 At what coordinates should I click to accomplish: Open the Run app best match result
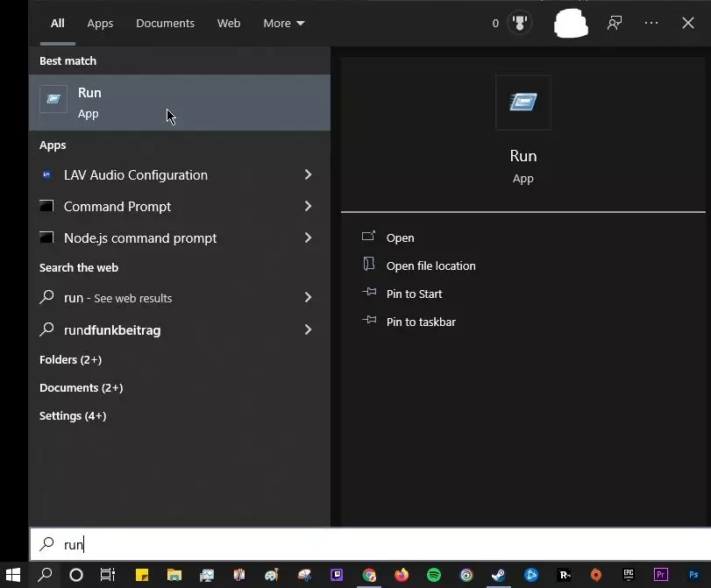(180, 103)
